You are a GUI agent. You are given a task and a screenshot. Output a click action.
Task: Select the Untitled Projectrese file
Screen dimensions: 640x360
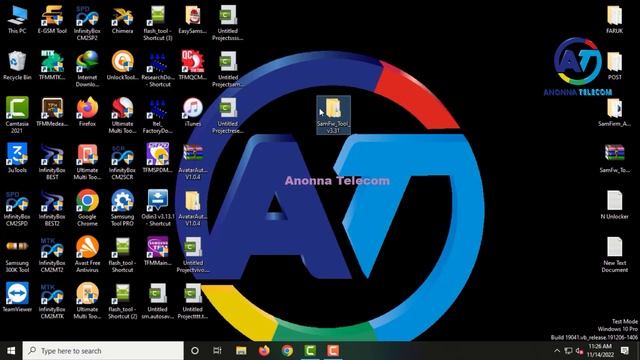point(228,115)
